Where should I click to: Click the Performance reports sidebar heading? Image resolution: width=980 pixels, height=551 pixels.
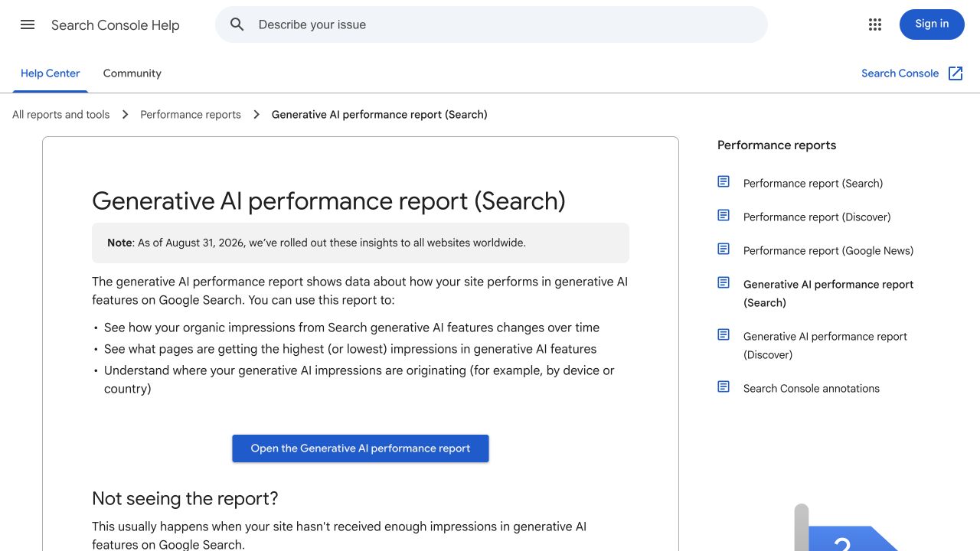click(776, 145)
